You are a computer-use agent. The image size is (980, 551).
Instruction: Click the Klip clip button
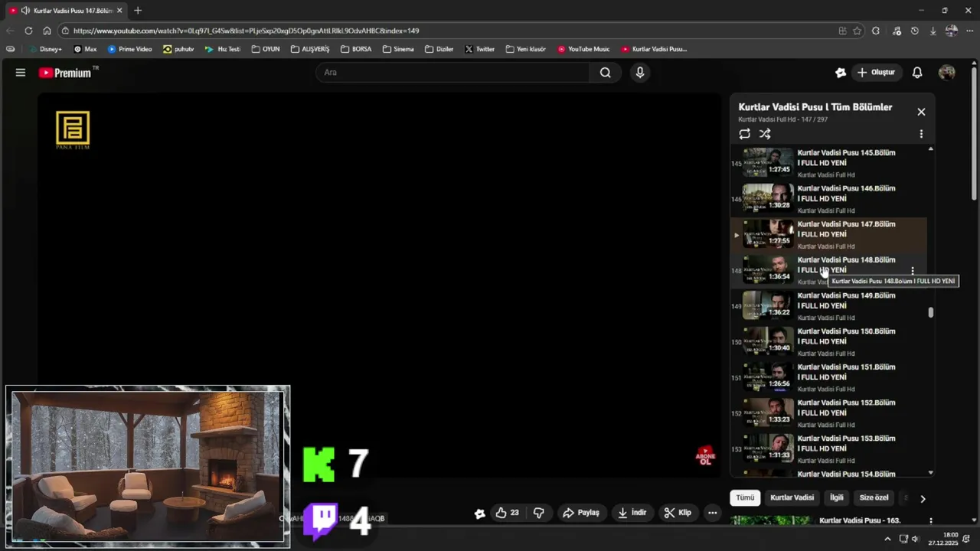[678, 513]
